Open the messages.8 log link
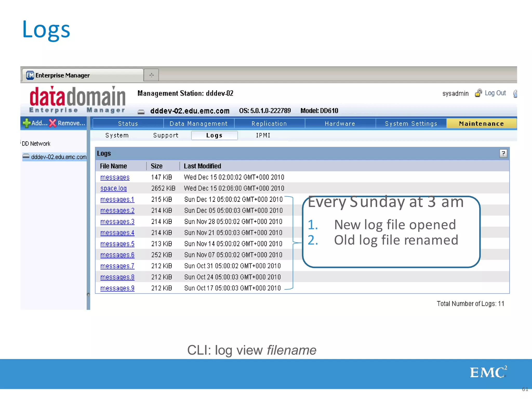 117,277
